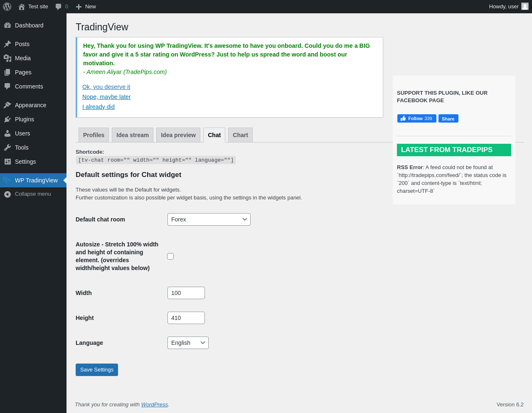
Task: Click the Users person icon
Action: point(7,133)
